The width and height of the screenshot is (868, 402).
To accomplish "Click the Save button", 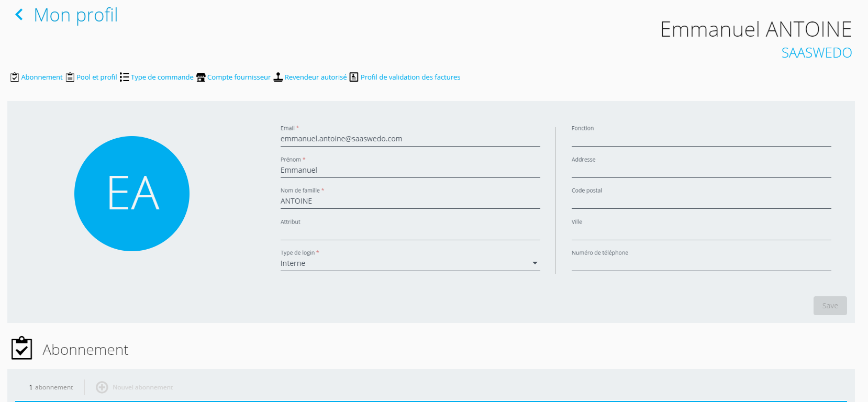I will click(830, 306).
